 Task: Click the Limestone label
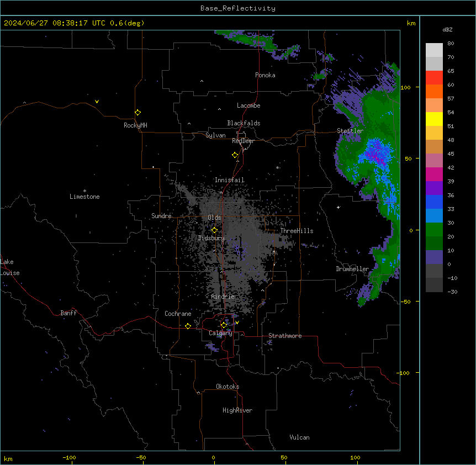(x=84, y=197)
